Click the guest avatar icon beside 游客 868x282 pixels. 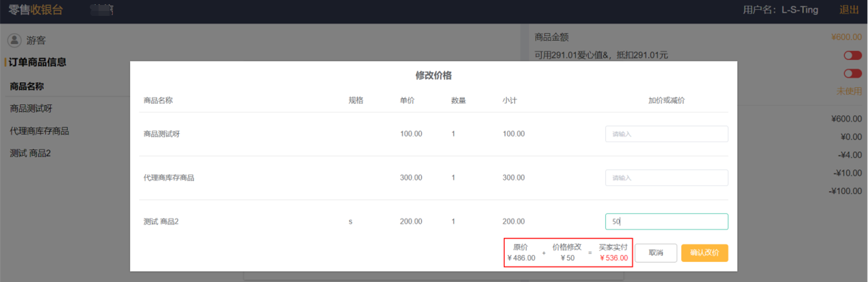tap(14, 40)
